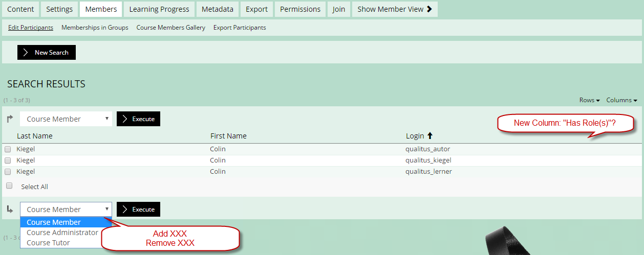Image resolution: width=644 pixels, height=255 pixels.
Task: Open the top Course Member dropdown
Action: point(66,119)
